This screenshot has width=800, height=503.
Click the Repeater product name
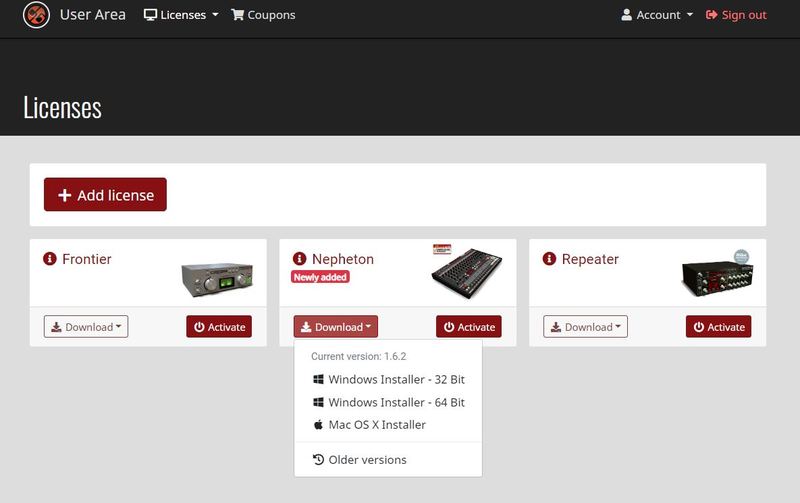coord(590,259)
